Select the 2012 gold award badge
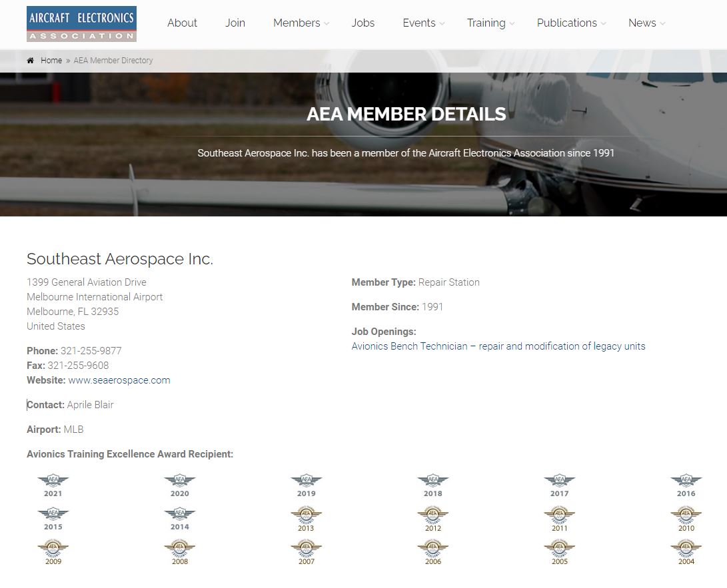 (433, 519)
